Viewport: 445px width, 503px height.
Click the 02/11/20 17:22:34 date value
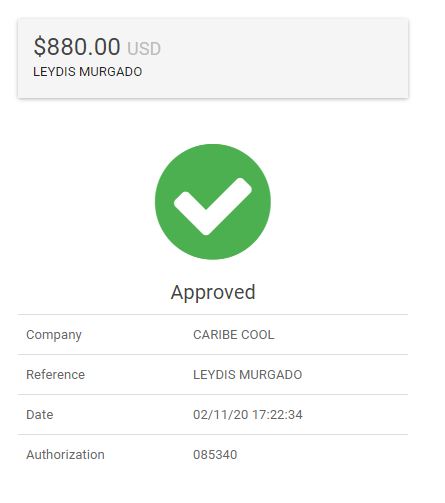[248, 415]
